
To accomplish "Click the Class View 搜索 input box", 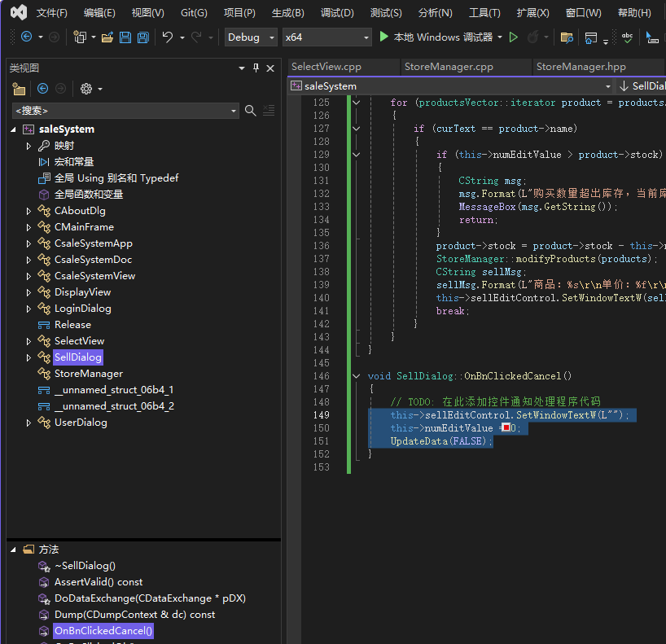I will (x=120, y=110).
